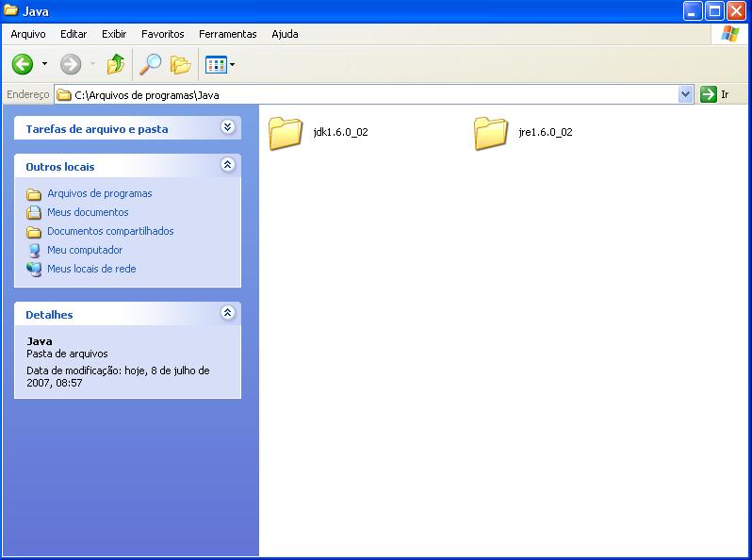Open the Arquivos de programas link
The height and width of the screenshot is (560, 752).
pos(99,193)
